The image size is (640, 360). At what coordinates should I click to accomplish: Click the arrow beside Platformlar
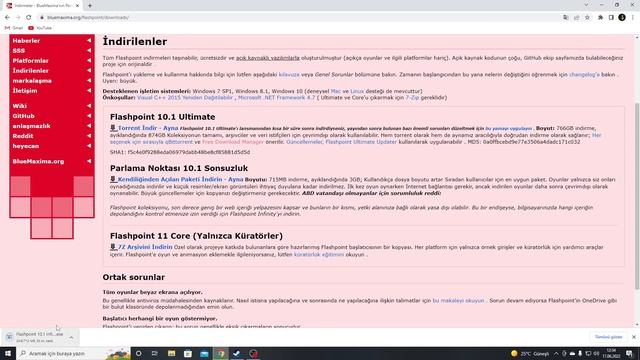[x=89, y=60]
